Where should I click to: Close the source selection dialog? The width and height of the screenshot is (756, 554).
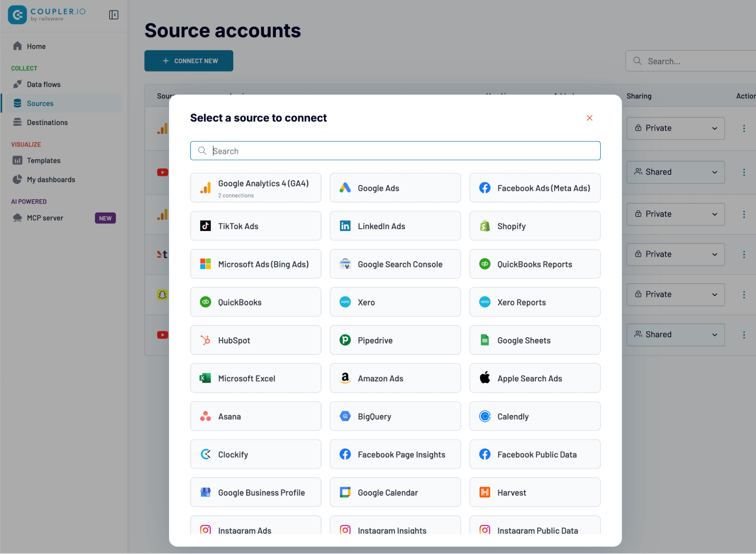(589, 118)
